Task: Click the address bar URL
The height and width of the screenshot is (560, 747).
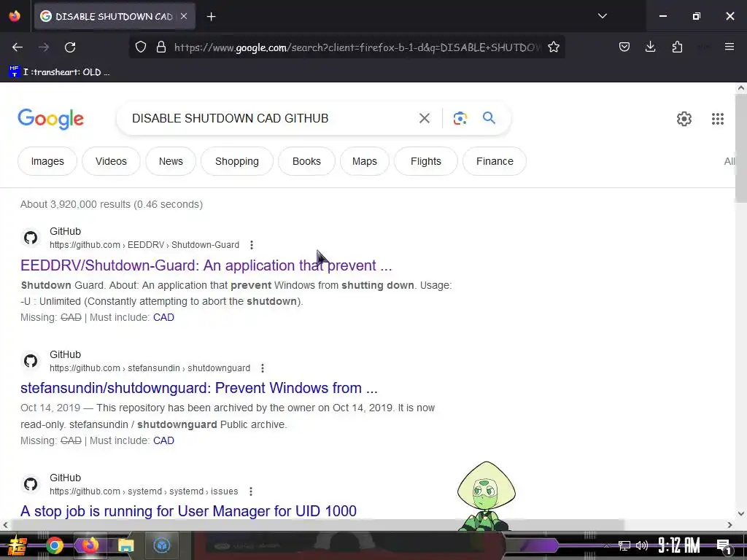Action: point(357,47)
